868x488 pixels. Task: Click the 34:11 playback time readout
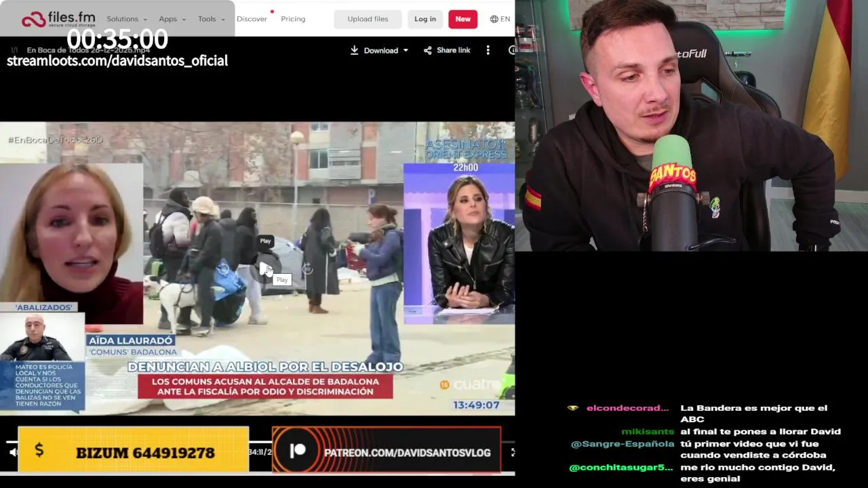pyautogui.click(x=260, y=452)
